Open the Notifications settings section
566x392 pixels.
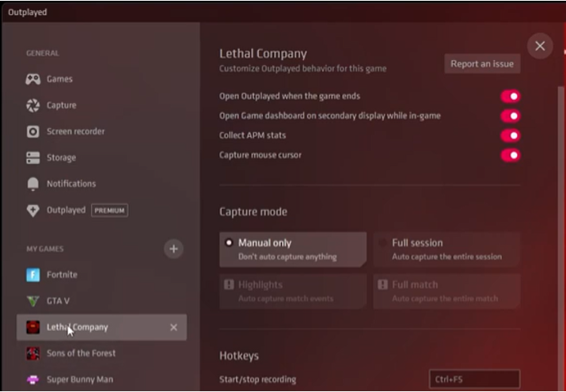(x=102, y=184)
